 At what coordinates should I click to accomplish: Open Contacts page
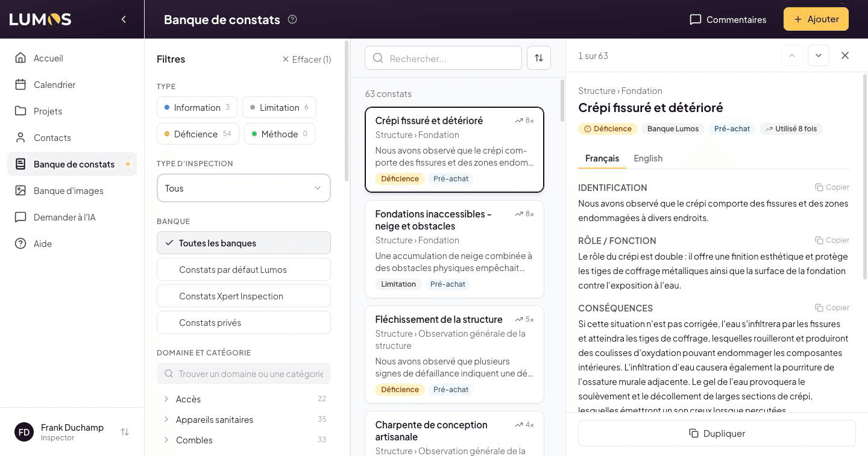click(x=72, y=137)
